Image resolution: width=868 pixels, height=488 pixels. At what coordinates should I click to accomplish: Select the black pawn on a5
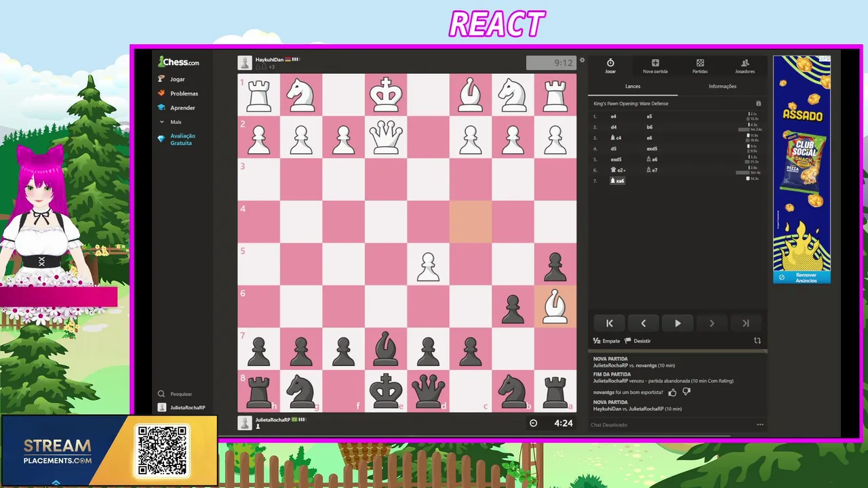point(555,264)
